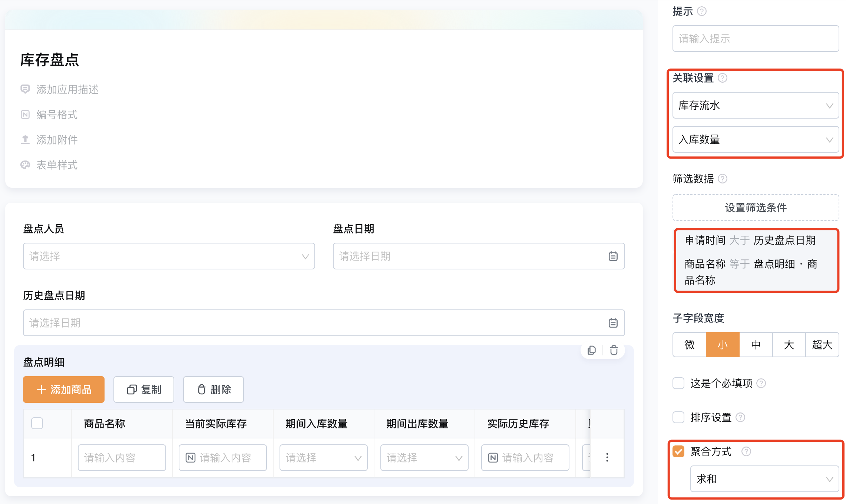Viewport: 846px width, 504px height.
Task: Click the trash icon above 盘点明细 table
Action: 614,350
